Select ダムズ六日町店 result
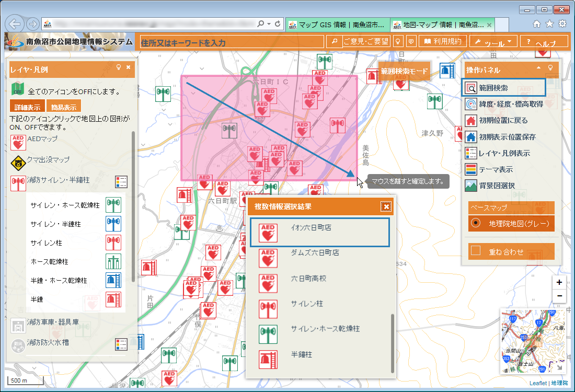575x392 pixels. [x=320, y=258]
